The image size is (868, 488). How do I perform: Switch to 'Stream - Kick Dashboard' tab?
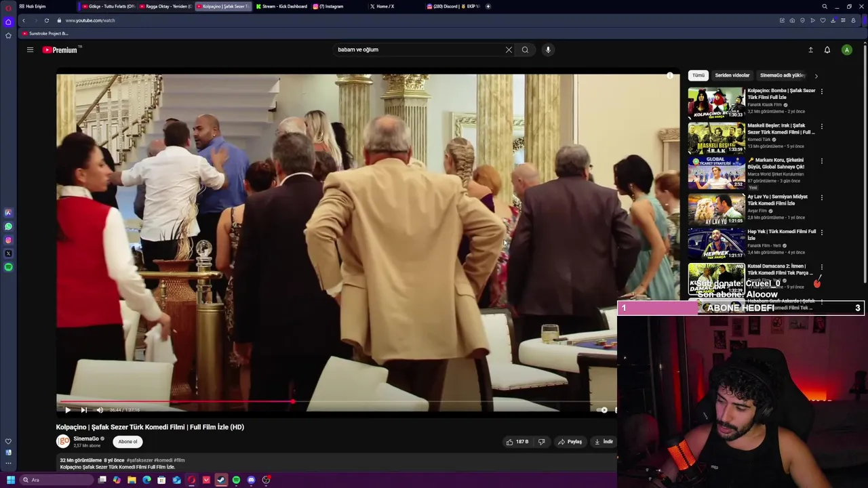[281, 6]
